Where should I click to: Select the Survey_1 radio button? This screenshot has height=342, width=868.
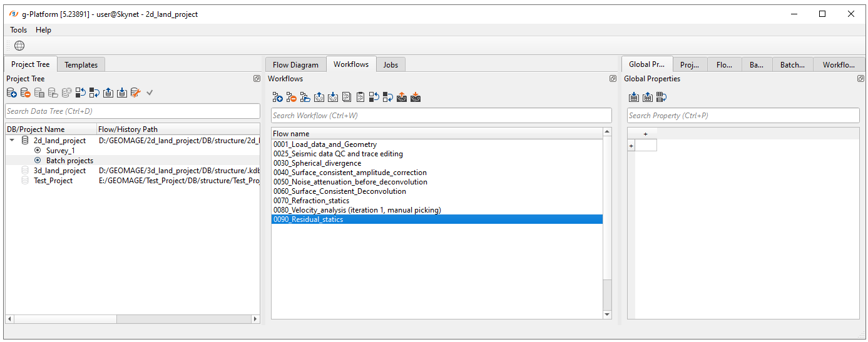38,151
